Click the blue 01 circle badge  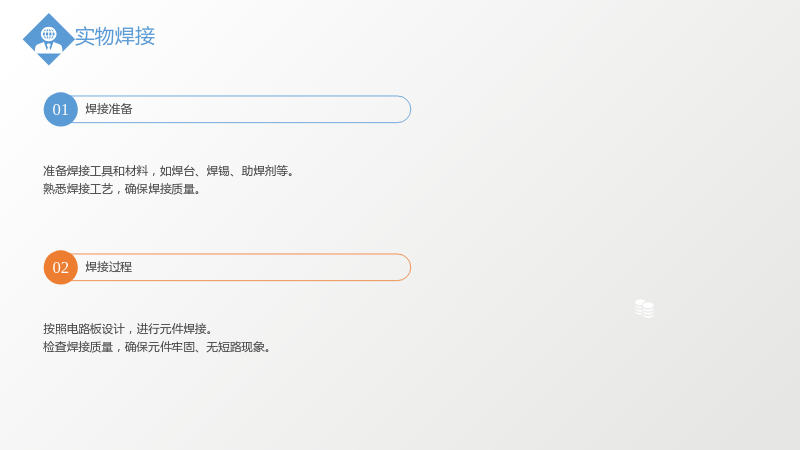pos(61,109)
